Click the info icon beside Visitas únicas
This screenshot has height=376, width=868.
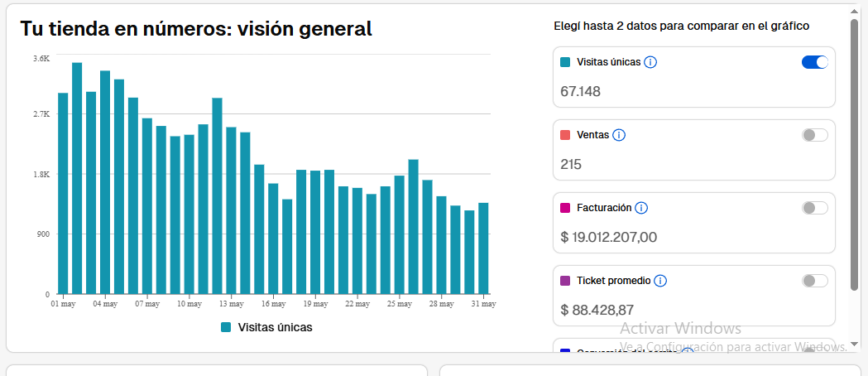[x=650, y=62]
